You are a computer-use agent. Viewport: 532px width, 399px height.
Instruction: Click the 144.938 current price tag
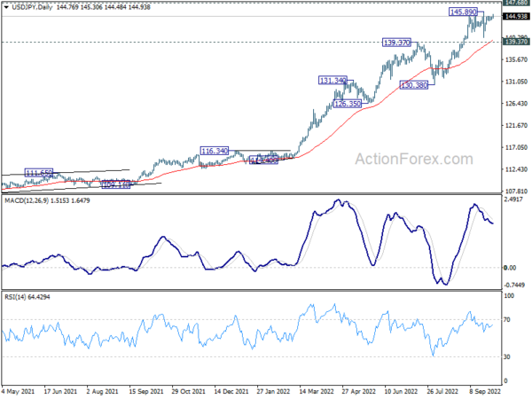tap(516, 16)
